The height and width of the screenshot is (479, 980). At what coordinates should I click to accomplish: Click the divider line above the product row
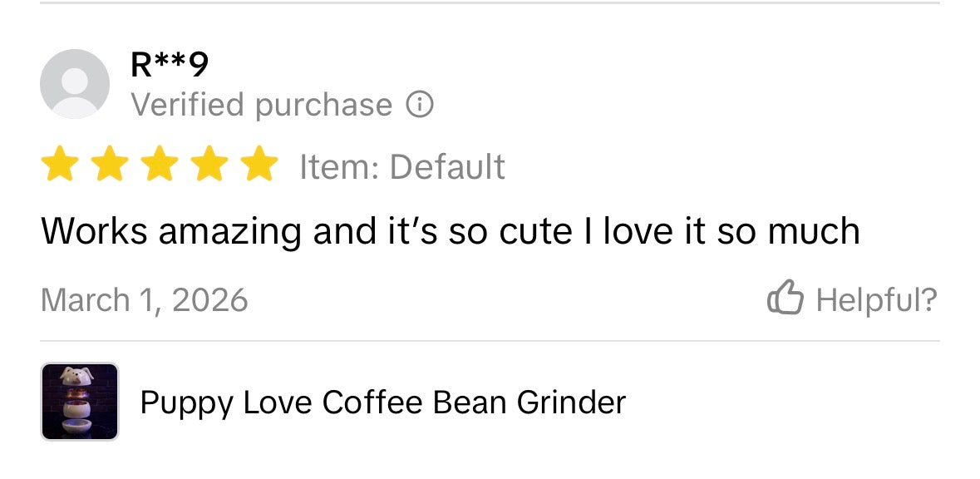490,341
